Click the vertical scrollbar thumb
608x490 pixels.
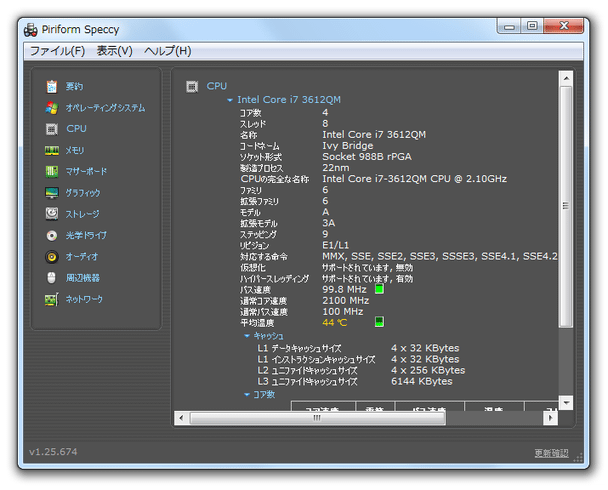coord(566,206)
